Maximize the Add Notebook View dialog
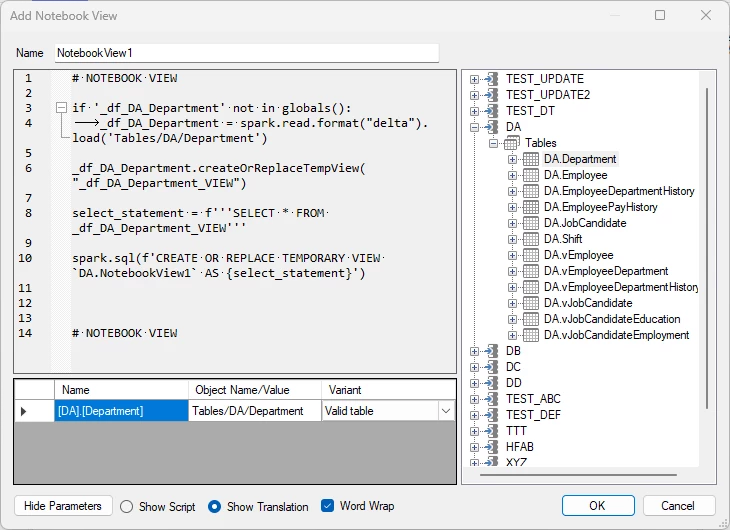The image size is (730, 530). [x=660, y=15]
